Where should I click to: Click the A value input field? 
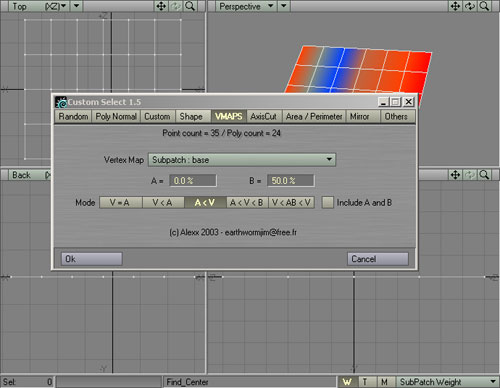pyautogui.click(x=193, y=181)
